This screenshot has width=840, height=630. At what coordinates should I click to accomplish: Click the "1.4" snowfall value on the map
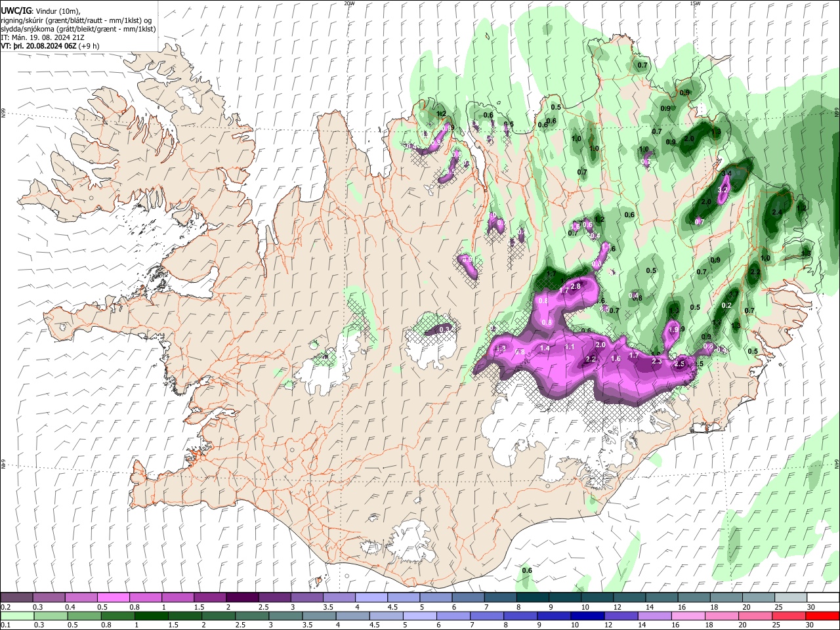(545, 348)
